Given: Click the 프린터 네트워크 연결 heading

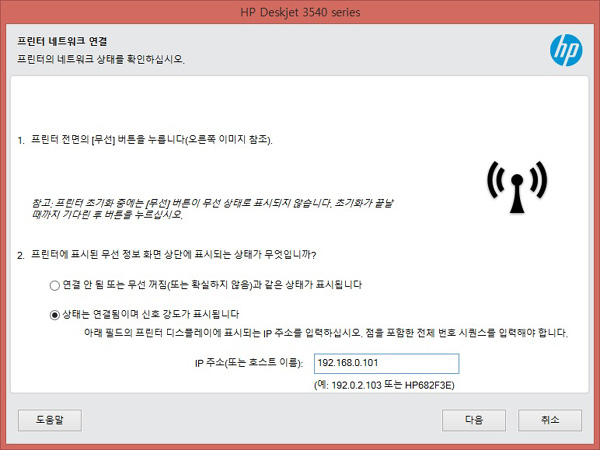Looking at the screenshot, I should [x=62, y=41].
